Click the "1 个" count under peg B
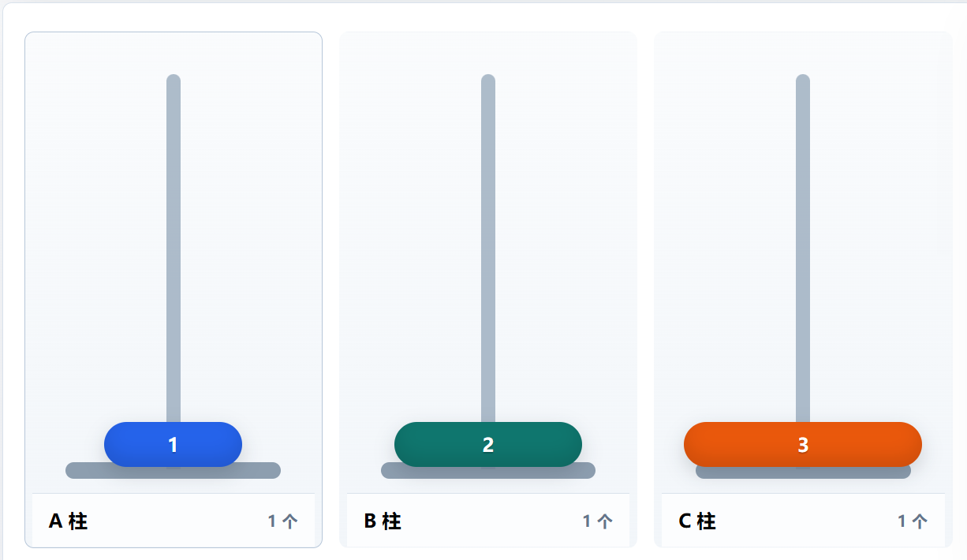967x560 pixels. (597, 521)
